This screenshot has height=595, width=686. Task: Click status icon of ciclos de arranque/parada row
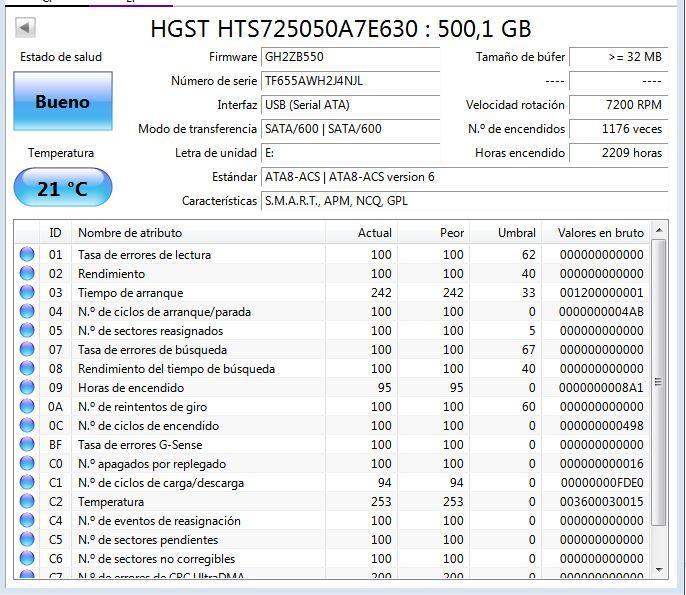[x=27, y=312]
